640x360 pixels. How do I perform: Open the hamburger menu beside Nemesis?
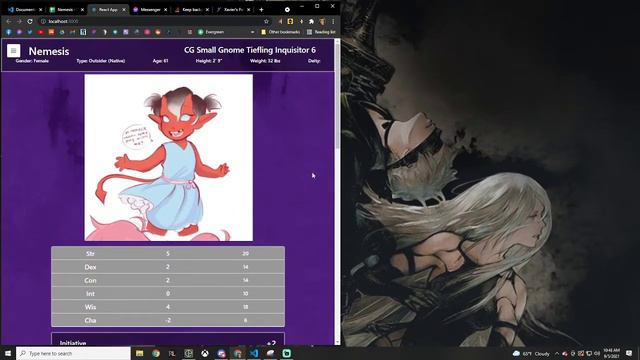(13, 51)
